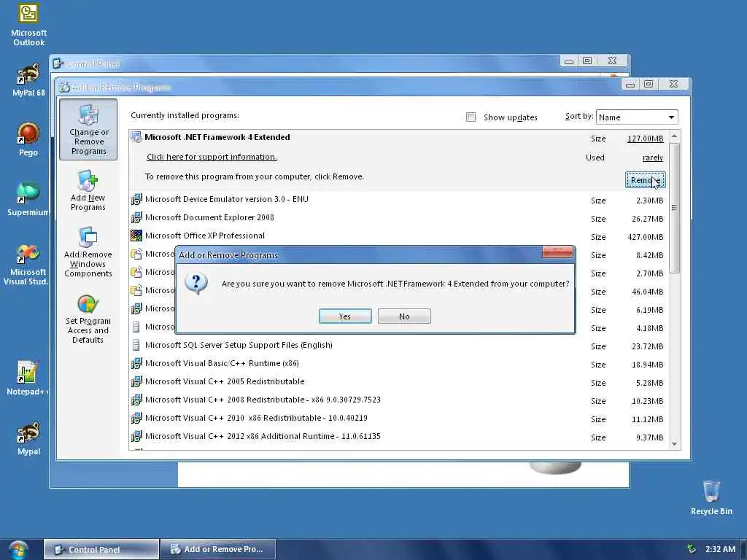Viewport: 747px width, 560px height.
Task: Open Add/Remove Windows Components
Action: tap(88, 252)
